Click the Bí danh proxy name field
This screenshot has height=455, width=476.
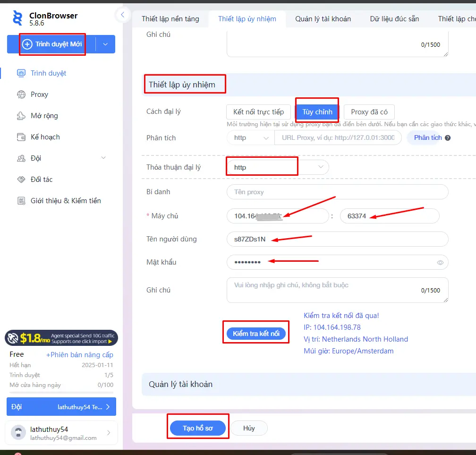pyautogui.click(x=337, y=192)
